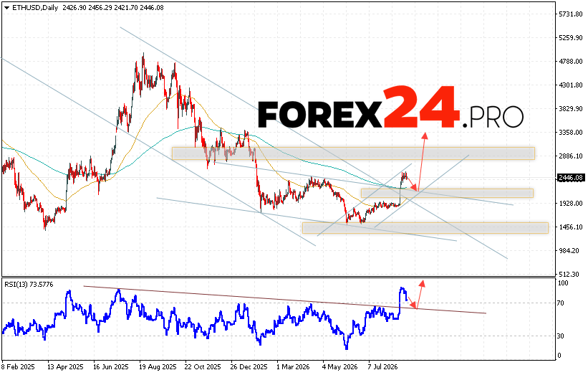This screenshot has width=588, height=375.
Task: Click the 4788.00 price axis label
Action: click(x=571, y=62)
